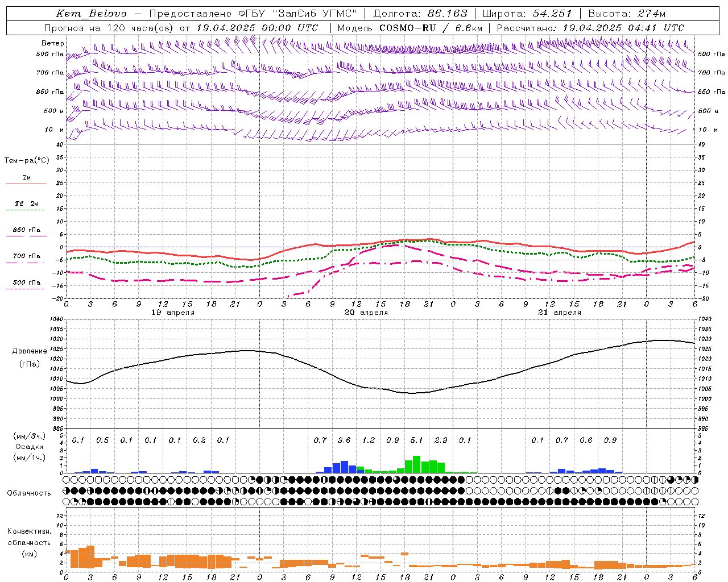Viewport: 728px width, 582px height.
Task: Click the 'Осадки' precipitation label
Action: 30,447
